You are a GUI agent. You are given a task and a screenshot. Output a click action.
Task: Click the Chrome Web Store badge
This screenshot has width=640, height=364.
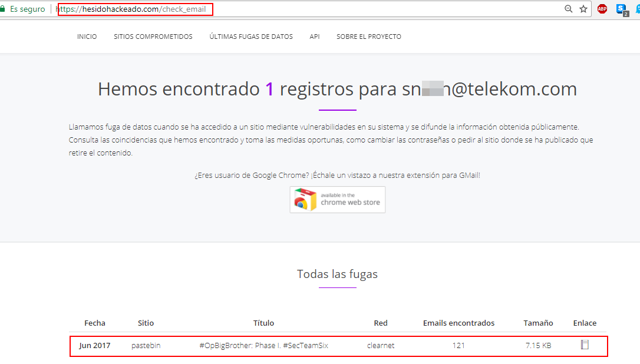click(x=337, y=200)
